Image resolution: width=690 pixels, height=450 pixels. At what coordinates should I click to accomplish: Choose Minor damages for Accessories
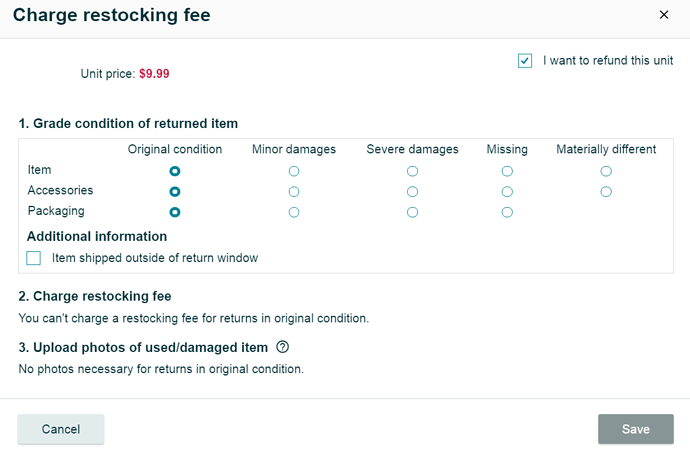click(x=294, y=191)
